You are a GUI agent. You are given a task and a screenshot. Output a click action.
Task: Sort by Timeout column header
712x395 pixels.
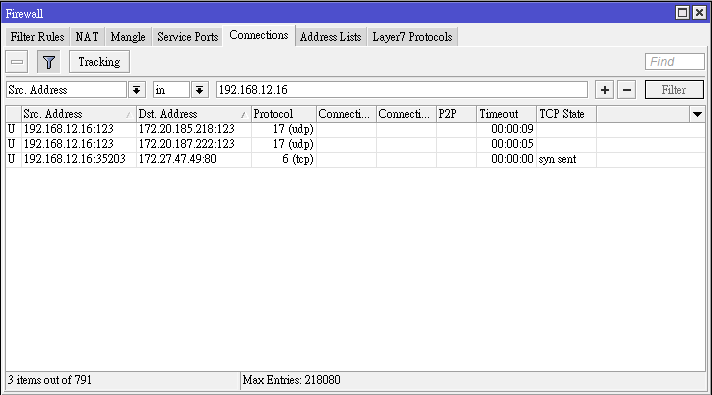pos(506,114)
